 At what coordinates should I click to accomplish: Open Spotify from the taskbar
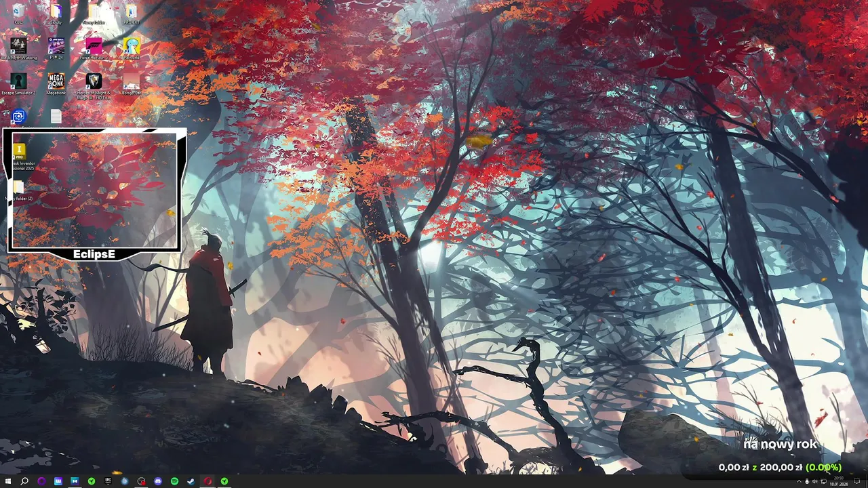pos(174,481)
